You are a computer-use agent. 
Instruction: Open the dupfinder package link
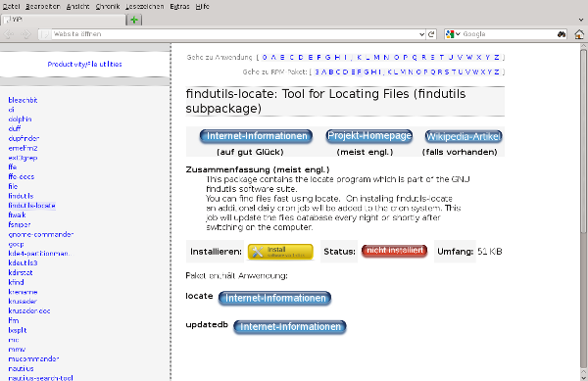(24, 138)
